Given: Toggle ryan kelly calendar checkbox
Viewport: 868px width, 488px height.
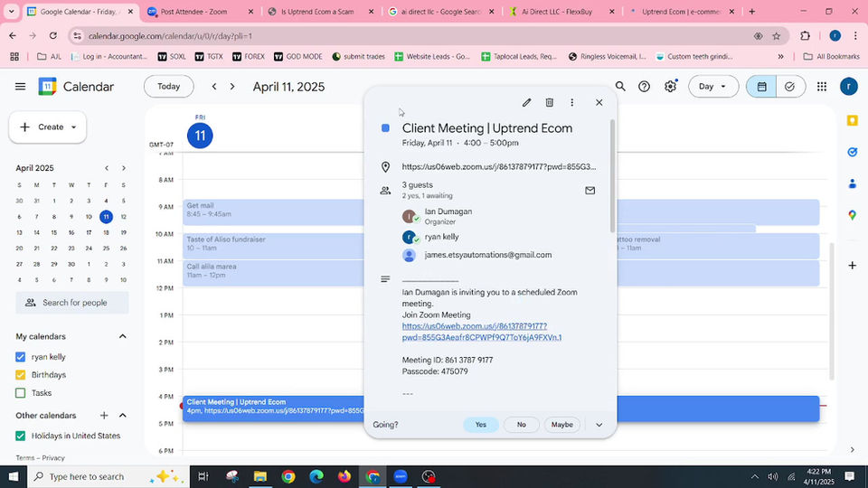Looking at the screenshot, I should click(x=21, y=357).
